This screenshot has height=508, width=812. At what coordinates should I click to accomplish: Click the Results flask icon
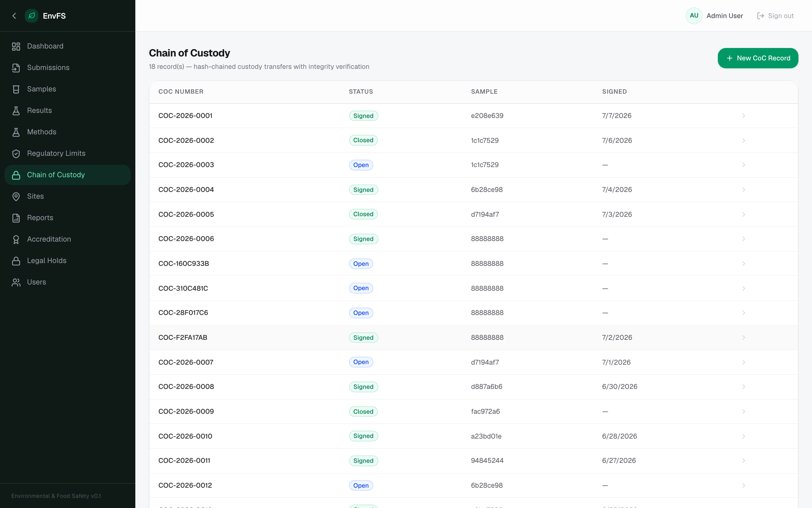16,111
